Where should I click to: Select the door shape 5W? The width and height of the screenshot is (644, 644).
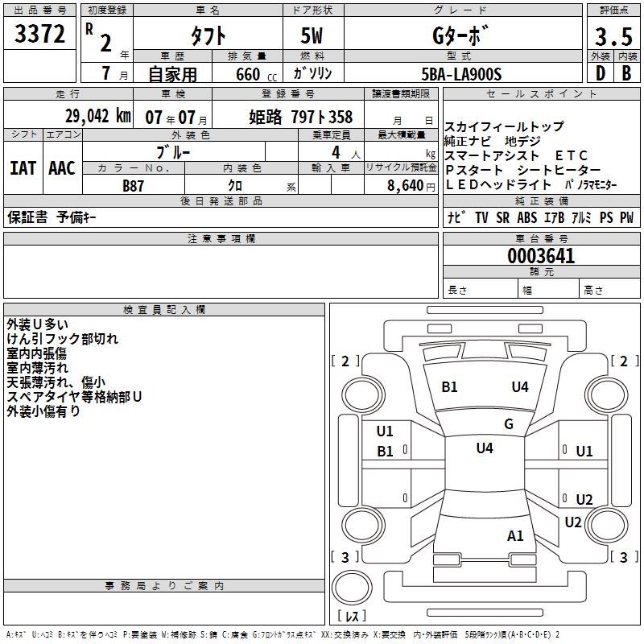coord(312,35)
